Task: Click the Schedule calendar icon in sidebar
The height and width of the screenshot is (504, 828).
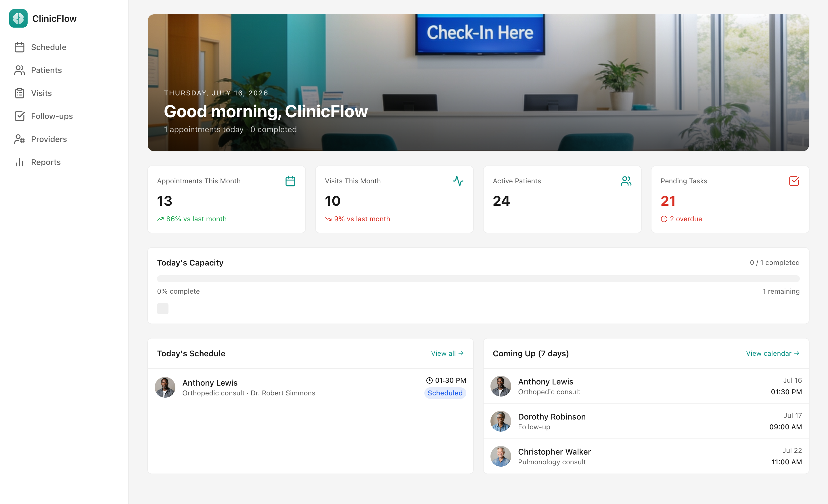Action: tap(20, 47)
